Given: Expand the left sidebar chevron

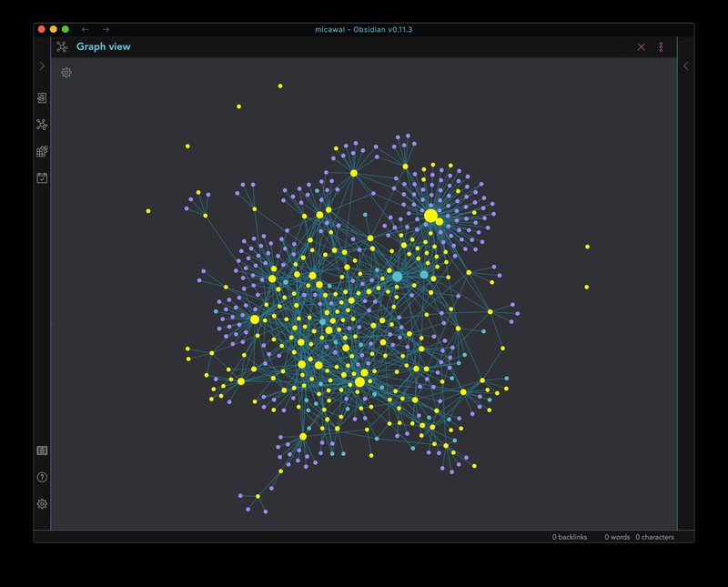Looking at the screenshot, I should (x=42, y=66).
